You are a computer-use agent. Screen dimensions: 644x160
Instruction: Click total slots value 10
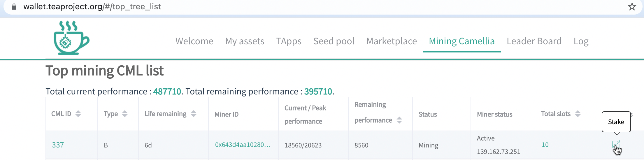click(x=545, y=145)
